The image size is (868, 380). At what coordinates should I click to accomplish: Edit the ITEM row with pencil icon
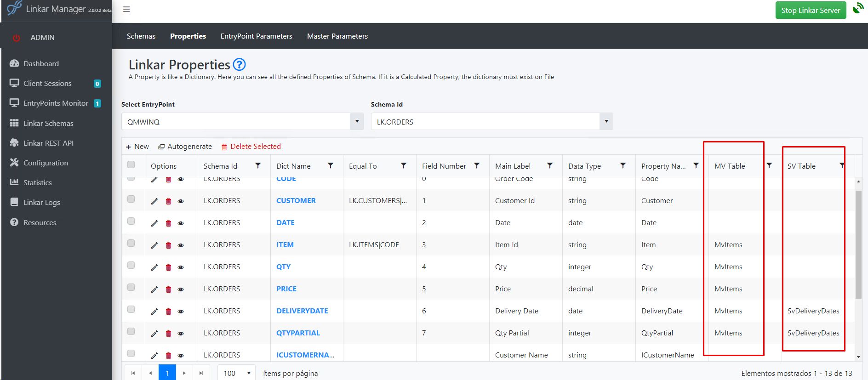(x=154, y=245)
